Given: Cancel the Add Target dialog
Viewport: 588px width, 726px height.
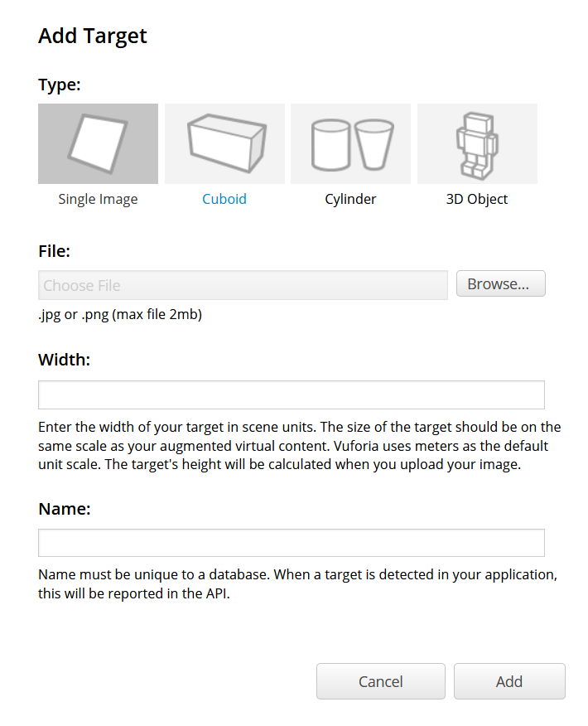Looking at the screenshot, I should 380,681.
